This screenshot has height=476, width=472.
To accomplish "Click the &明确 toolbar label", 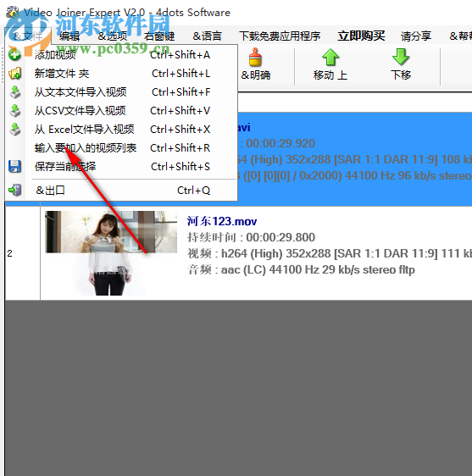I will (255, 75).
